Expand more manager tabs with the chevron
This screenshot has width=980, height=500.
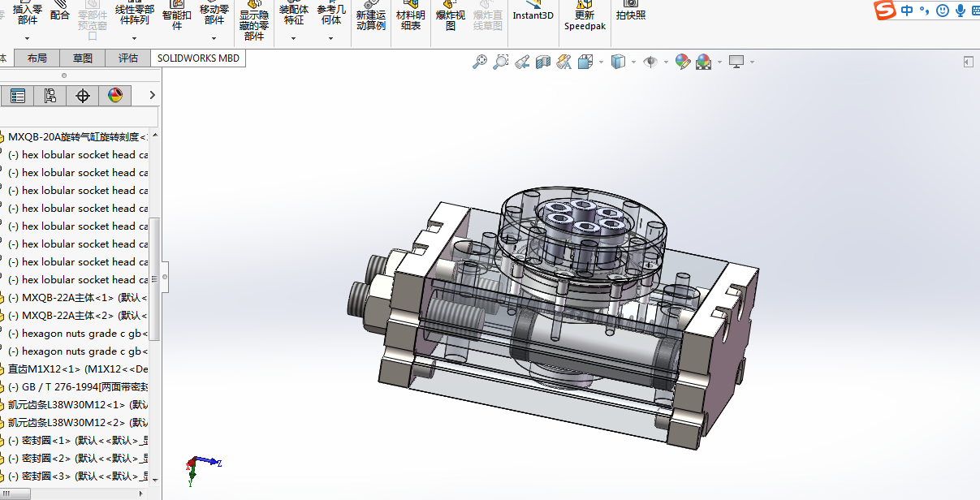(151, 96)
